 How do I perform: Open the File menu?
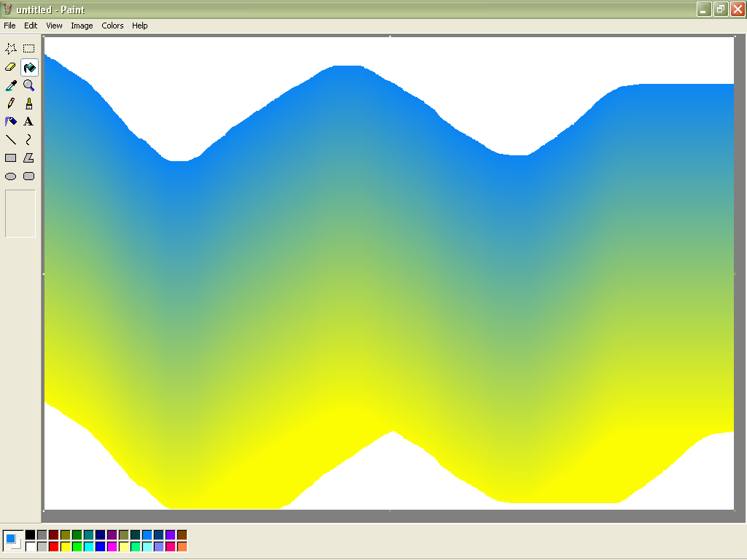click(x=9, y=26)
